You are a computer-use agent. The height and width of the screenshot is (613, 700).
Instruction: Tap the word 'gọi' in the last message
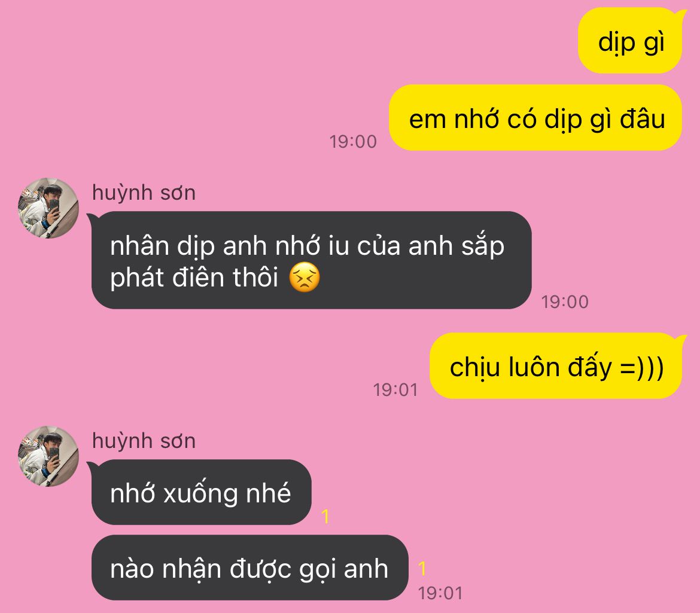coord(318,570)
